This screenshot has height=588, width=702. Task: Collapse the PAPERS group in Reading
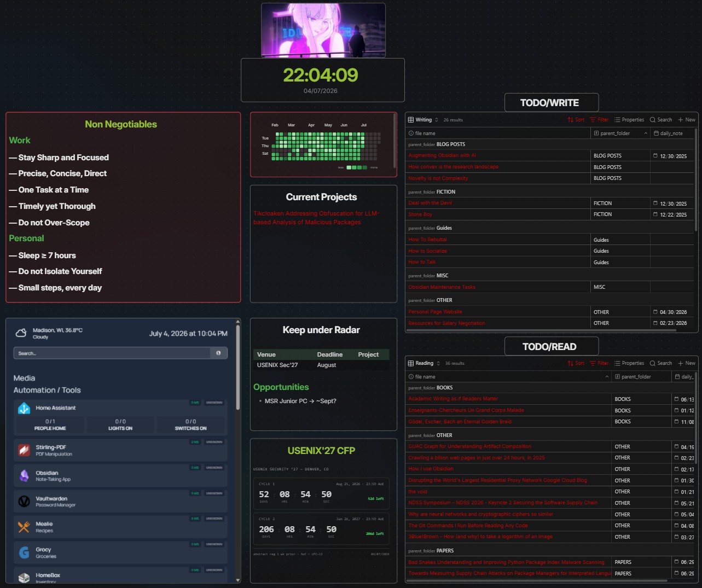[431, 551]
